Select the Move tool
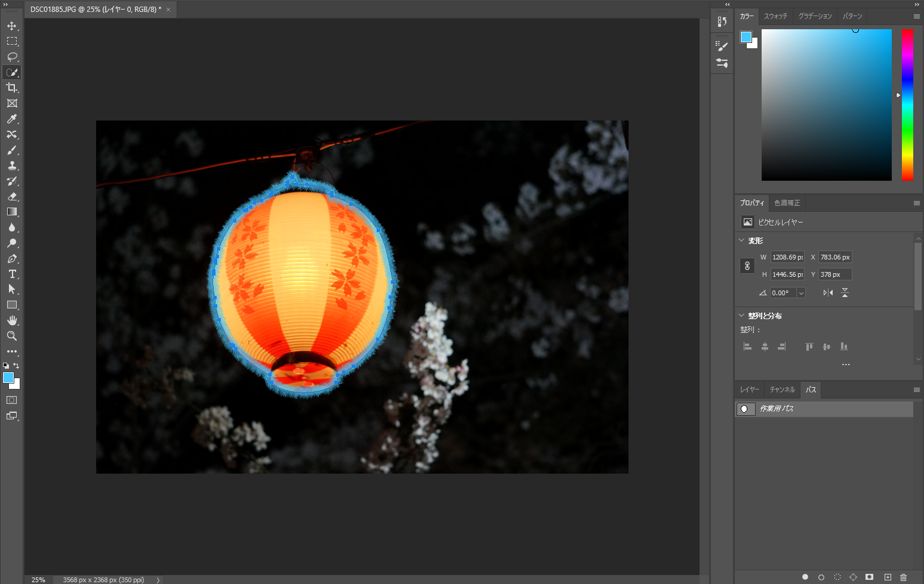The width and height of the screenshot is (924, 584). (12, 26)
